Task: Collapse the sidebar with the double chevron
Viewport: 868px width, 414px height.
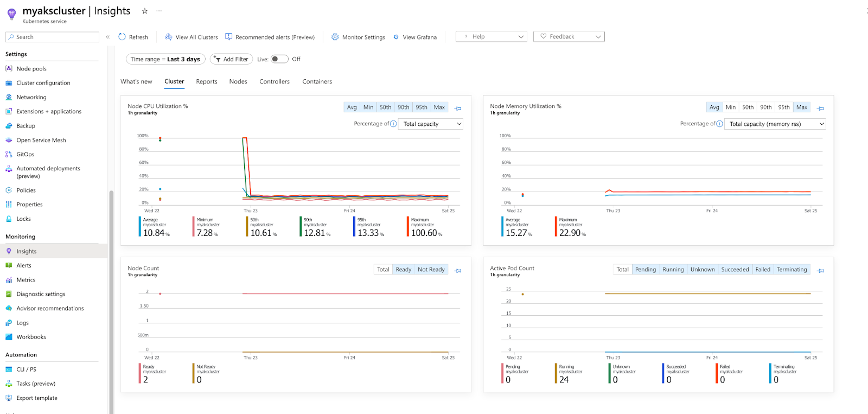Action: pos(107,37)
